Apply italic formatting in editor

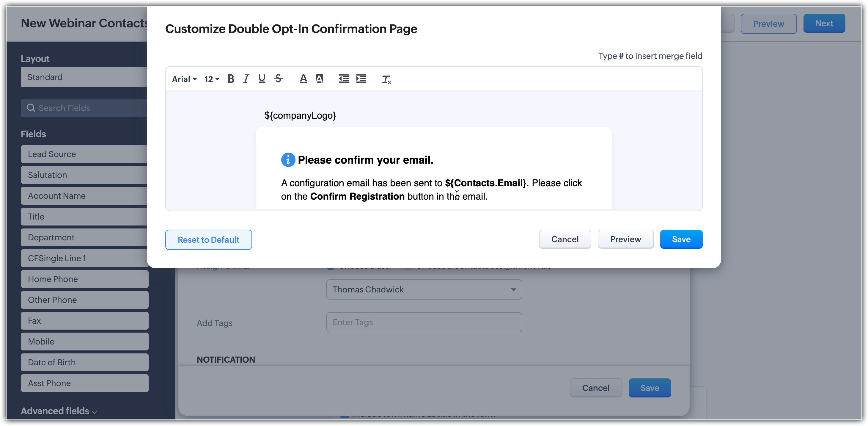click(x=246, y=79)
